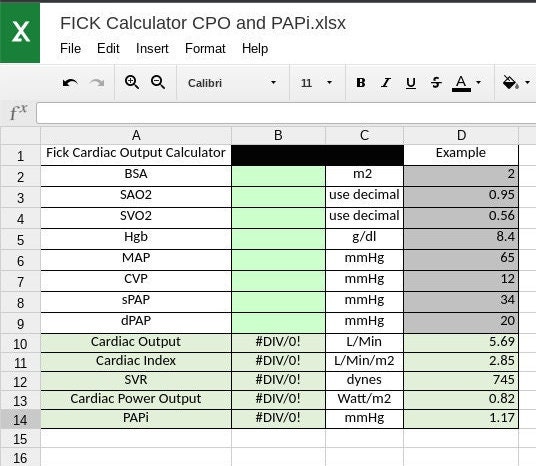
Task: Open the File menu
Action: 70,49
